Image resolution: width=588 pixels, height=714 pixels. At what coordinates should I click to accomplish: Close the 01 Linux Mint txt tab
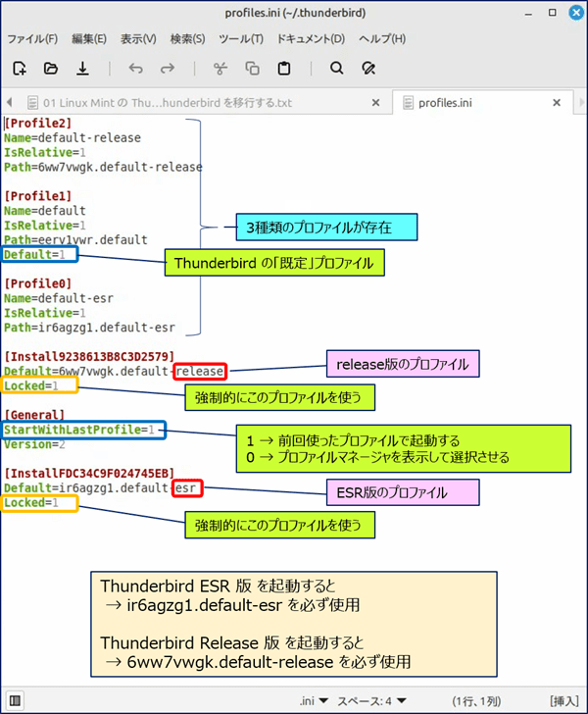pos(376,103)
